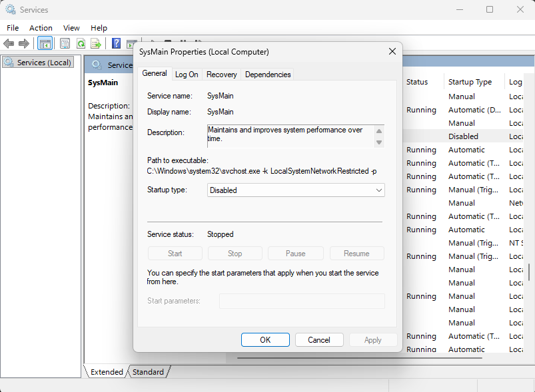Open the blue Help toolbar icon
This screenshot has width=535, height=392.
pos(116,43)
